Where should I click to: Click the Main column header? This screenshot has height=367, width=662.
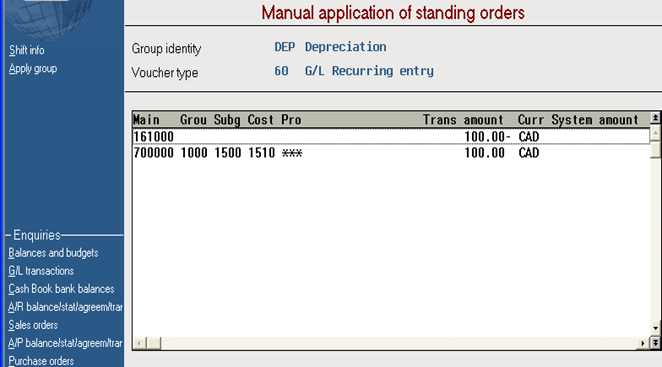tap(147, 120)
